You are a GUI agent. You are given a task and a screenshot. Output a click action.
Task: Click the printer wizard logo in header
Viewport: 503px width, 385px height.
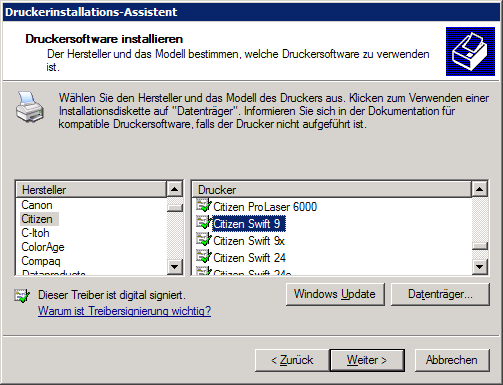(470, 51)
